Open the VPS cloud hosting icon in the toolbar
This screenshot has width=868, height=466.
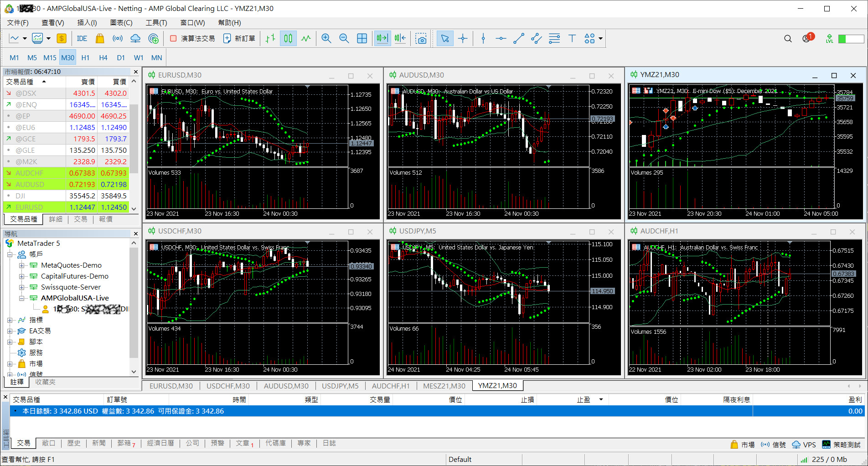(135, 39)
